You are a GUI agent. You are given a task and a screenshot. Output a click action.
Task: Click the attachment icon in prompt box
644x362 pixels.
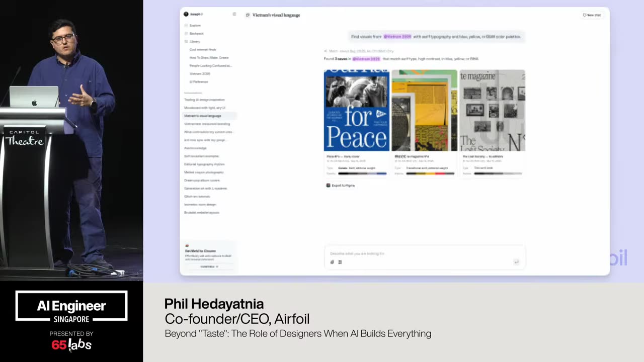[332, 262]
